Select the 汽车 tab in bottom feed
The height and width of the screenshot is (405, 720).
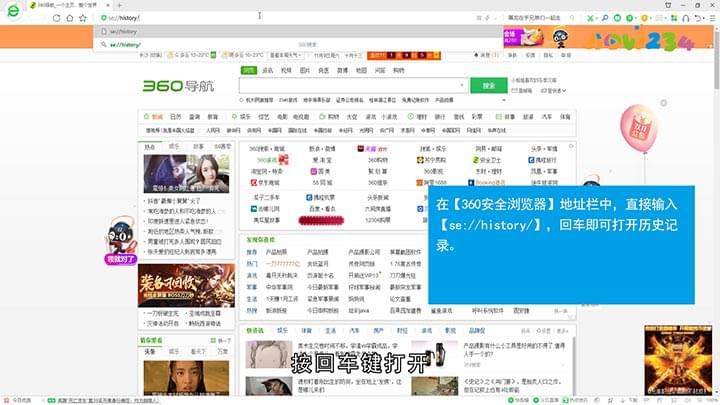click(x=354, y=331)
